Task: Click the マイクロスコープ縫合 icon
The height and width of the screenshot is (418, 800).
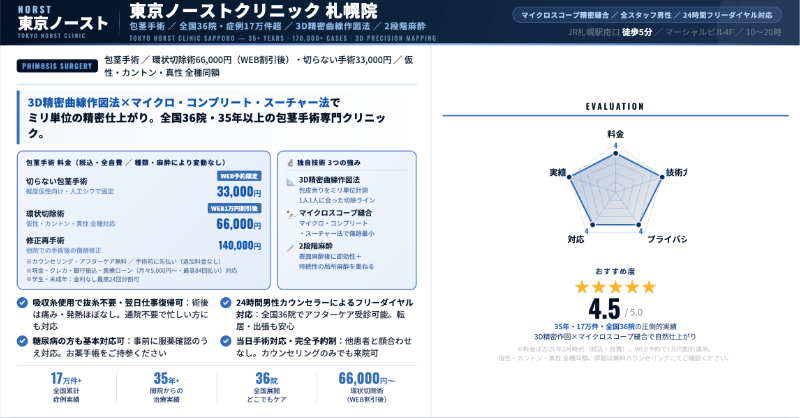Action: point(291,213)
